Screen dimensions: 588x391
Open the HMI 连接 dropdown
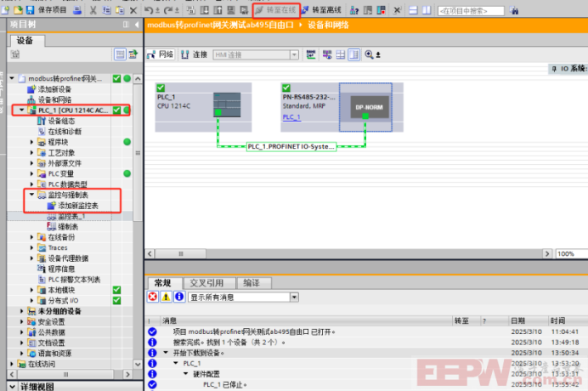pyautogui.click(x=294, y=54)
